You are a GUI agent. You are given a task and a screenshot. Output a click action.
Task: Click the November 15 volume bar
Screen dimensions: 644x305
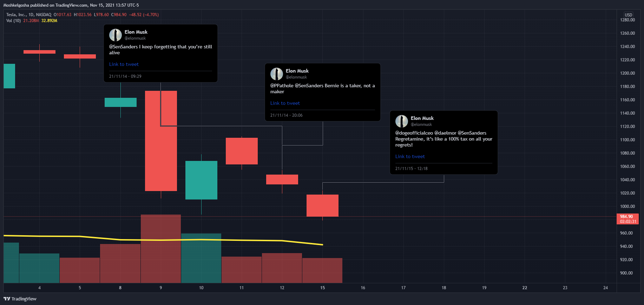click(322, 271)
